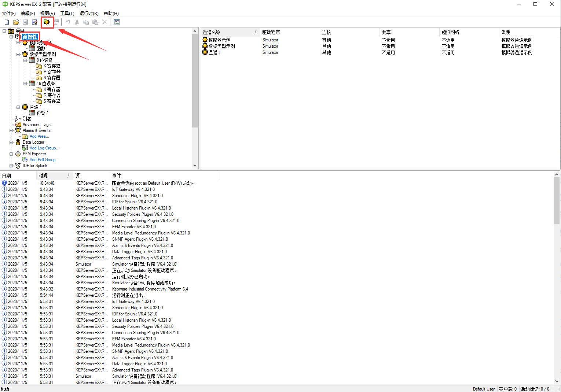Collapse the 16 位设备 node
Image resolution: width=561 pixels, height=392 pixels.
(x=25, y=84)
